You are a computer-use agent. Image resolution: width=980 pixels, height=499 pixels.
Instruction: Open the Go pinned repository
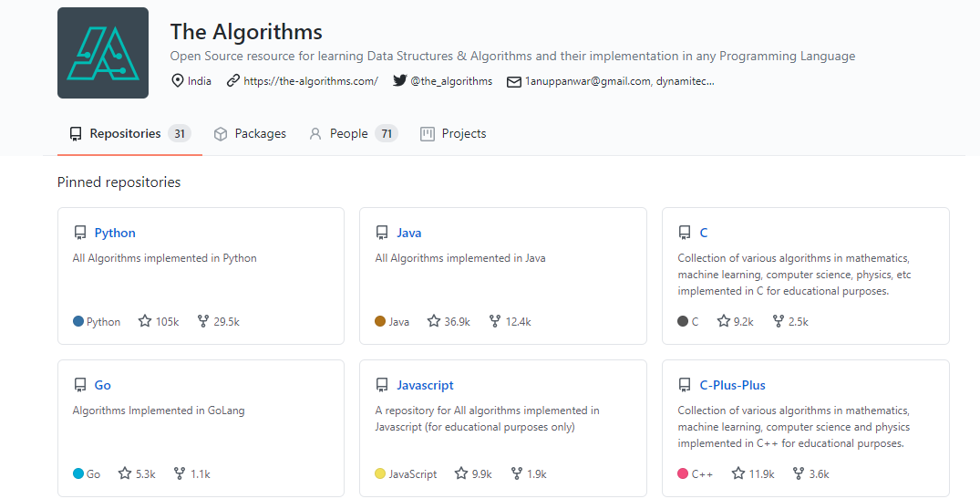[102, 385]
